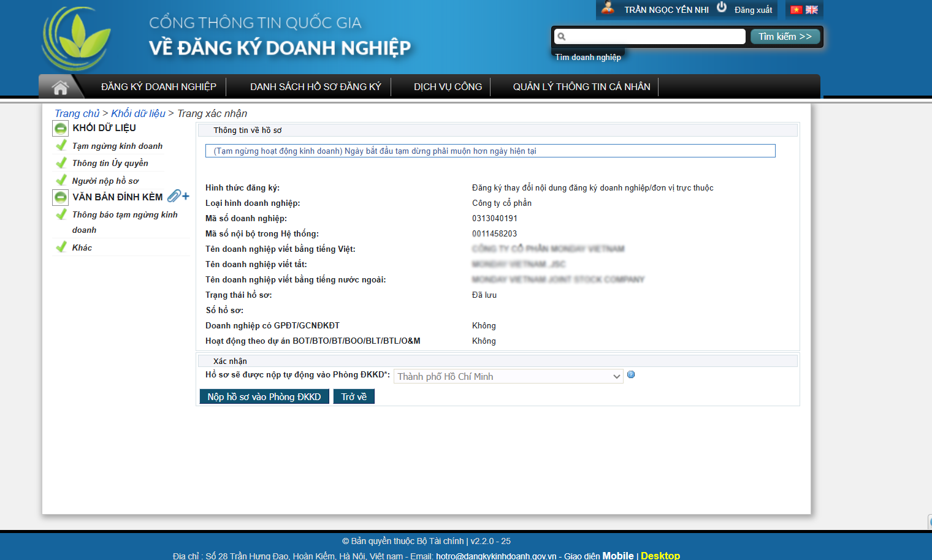Viewport: 932px width, 560px height.
Task: Open the Phòng ĐKKD dropdown list
Action: coord(508,376)
